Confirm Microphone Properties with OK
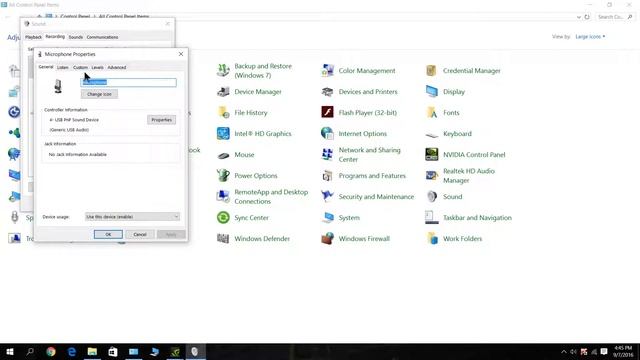This screenshot has height=360, width=640. (x=108, y=234)
